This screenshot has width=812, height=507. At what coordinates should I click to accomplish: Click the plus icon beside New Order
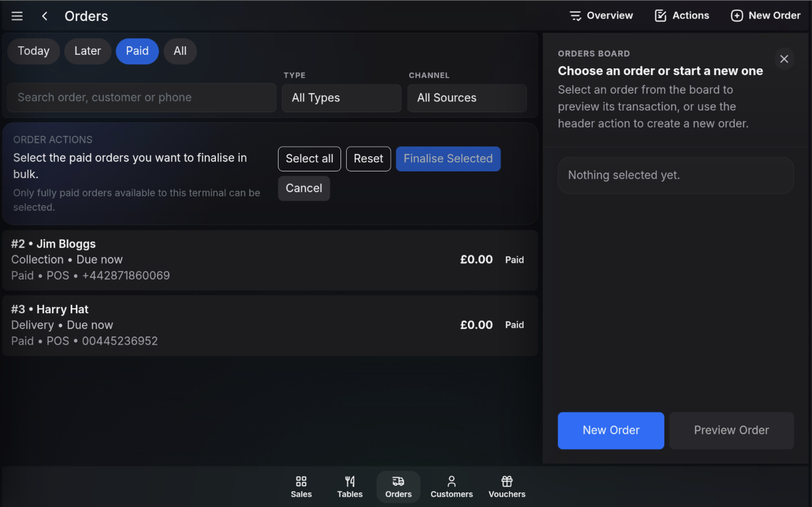pos(737,16)
